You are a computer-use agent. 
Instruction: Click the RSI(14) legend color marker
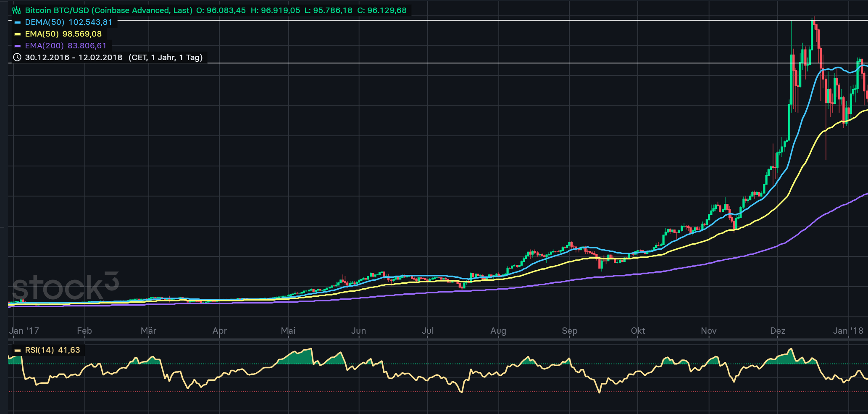[18, 351]
